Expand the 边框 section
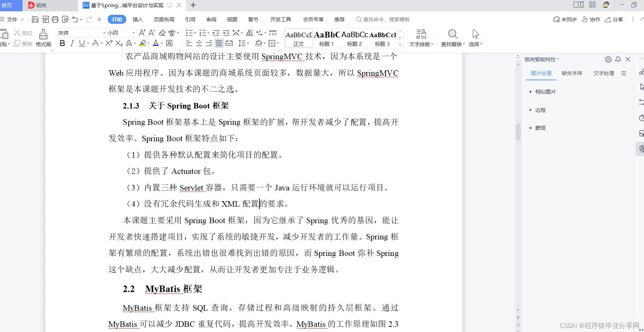The height and width of the screenshot is (332, 644). [x=537, y=110]
